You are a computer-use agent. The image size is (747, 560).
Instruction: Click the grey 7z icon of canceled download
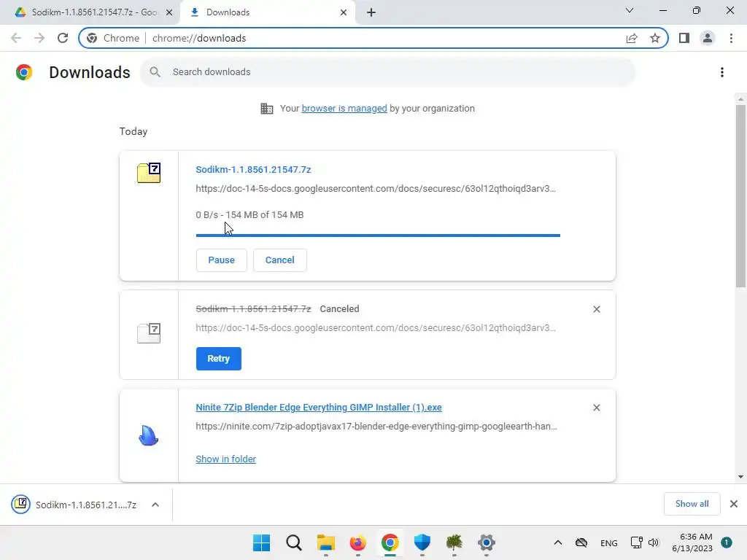[149, 332]
